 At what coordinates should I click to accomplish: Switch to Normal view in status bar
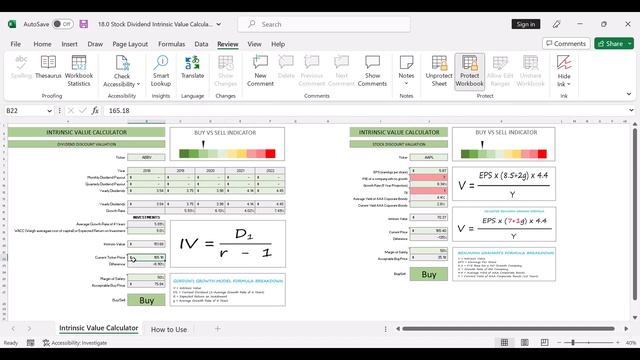(x=504, y=342)
